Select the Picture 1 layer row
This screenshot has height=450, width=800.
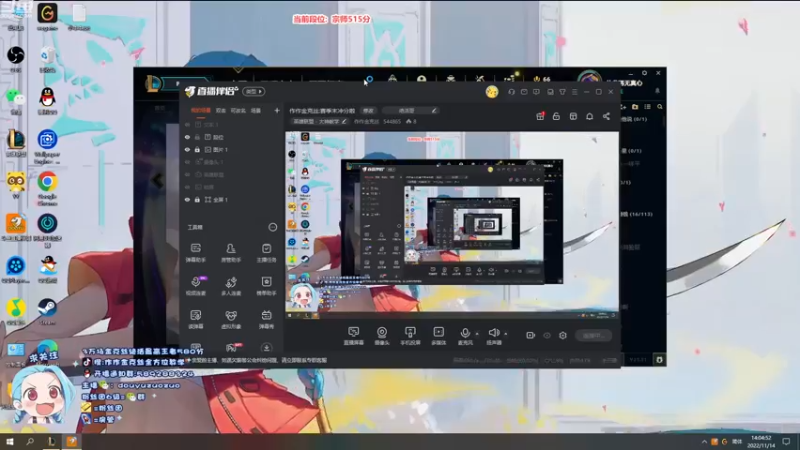coord(232,149)
